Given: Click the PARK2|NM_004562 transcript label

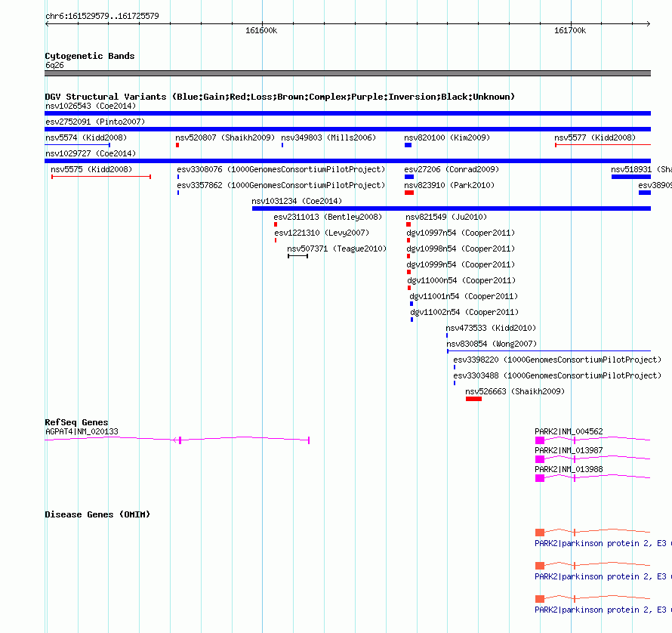Looking at the screenshot, I should click(x=569, y=431).
